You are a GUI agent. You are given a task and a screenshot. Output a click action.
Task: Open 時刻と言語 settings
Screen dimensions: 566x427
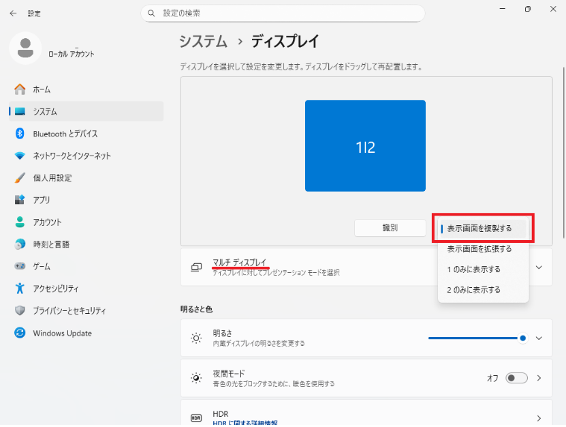[x=86, y=244]
